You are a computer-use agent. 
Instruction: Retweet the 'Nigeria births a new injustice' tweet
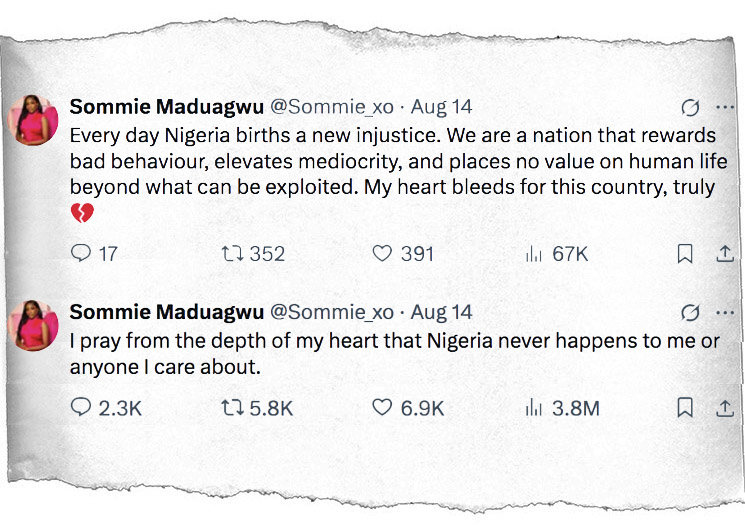231,254
